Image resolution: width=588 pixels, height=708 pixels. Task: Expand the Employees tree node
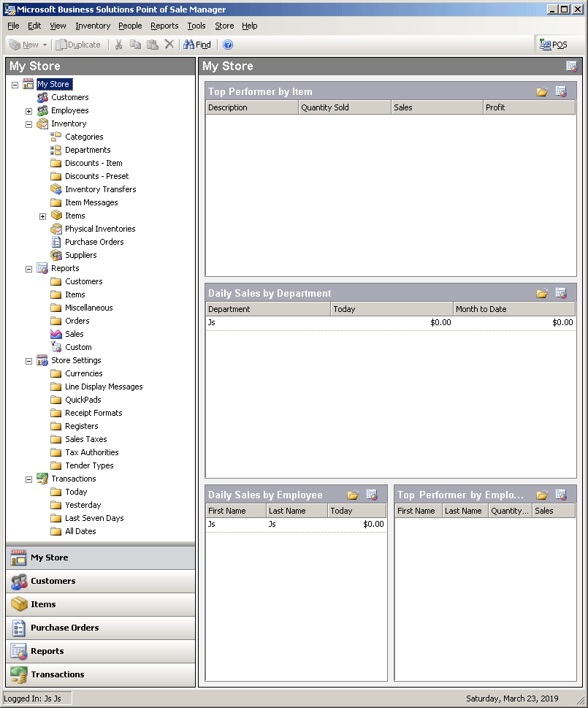coord(29,111)
